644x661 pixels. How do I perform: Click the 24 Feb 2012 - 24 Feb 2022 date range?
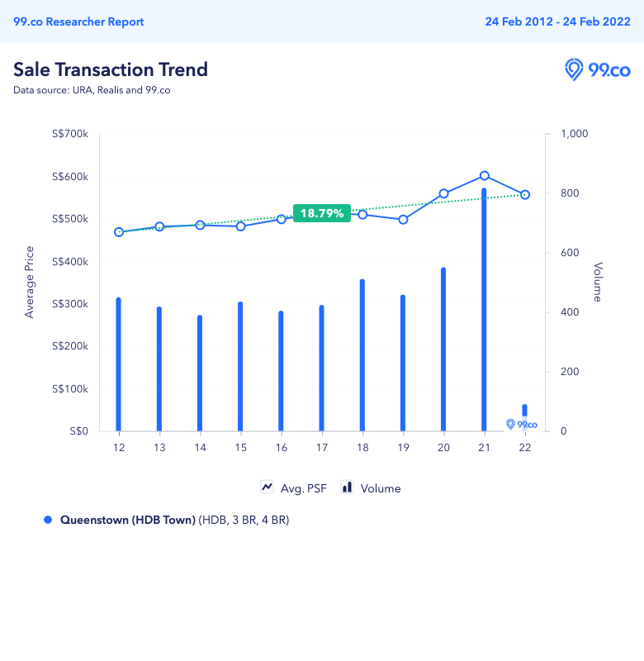click(x=557, y=21)
